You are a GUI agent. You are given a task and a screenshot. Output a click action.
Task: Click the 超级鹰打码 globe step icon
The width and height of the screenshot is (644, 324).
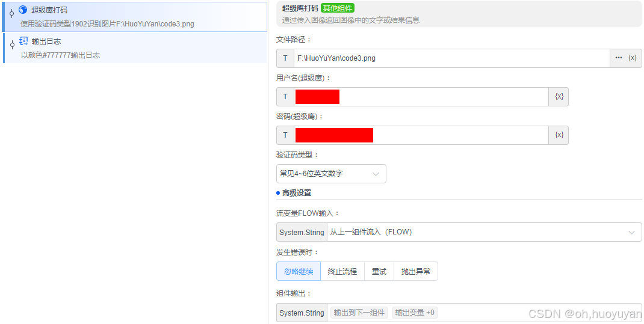click(x=23, y=10)
